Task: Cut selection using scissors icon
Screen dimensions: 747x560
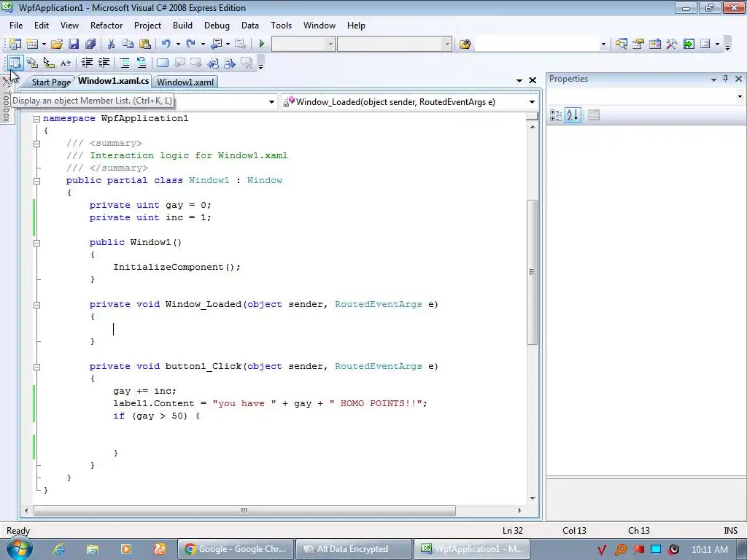Action: (111, 44)
